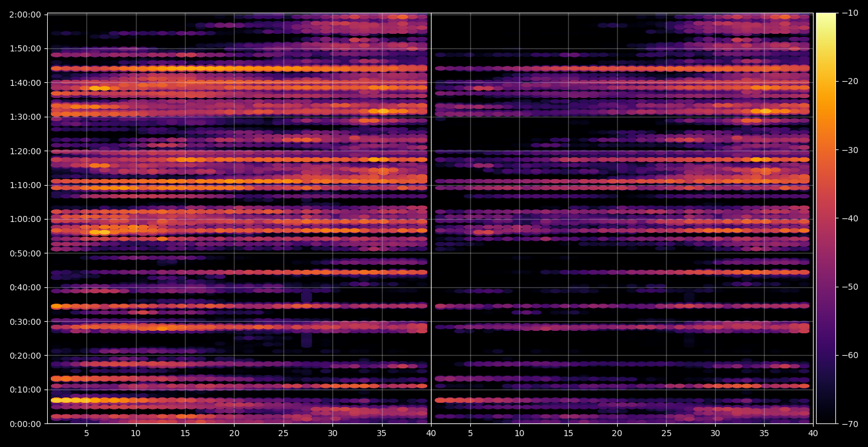Click the 1:30:00 y-axis tick label

25,117
